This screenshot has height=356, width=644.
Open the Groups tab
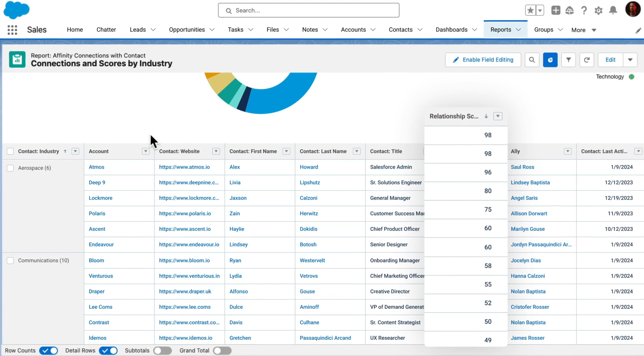544,30
